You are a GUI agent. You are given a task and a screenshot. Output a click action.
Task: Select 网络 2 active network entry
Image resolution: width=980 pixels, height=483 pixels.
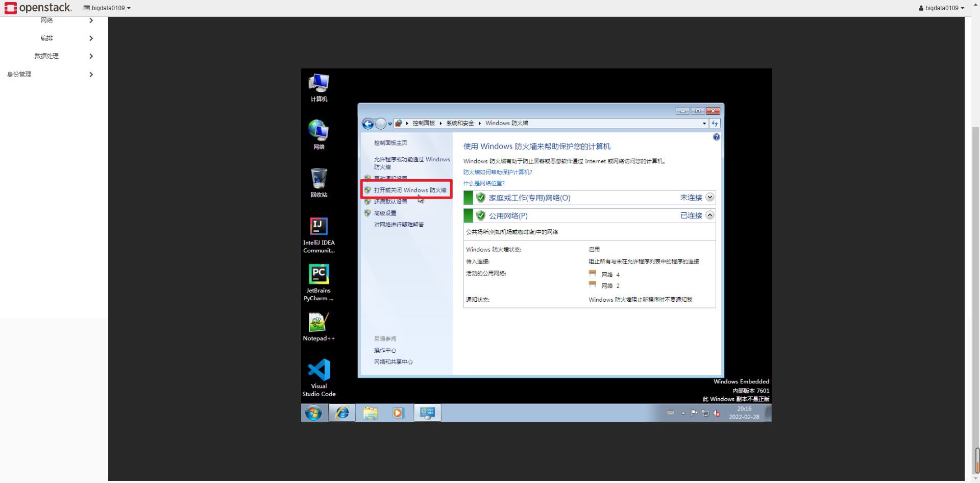(604, 285)
